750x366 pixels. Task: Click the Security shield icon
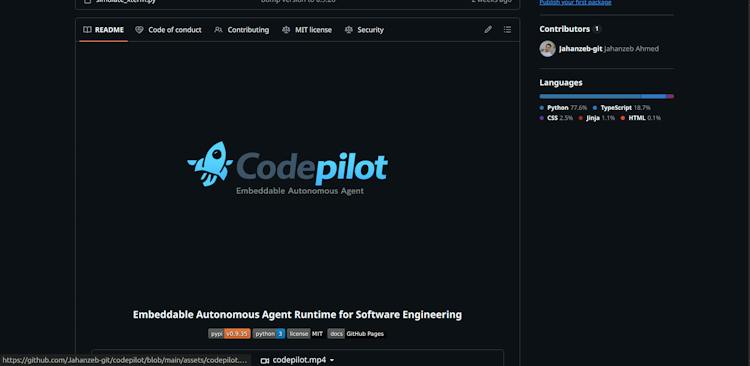coord(349,30)
